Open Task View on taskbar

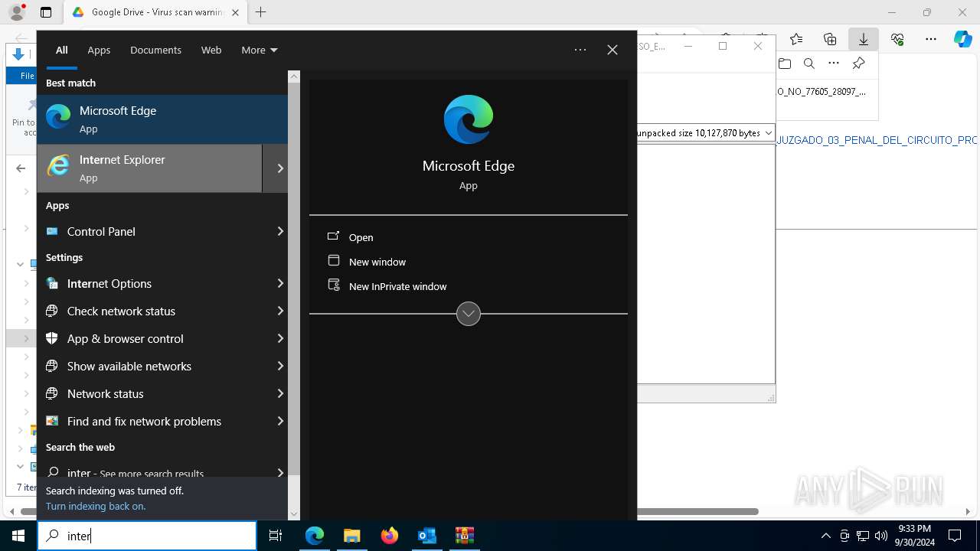pyautogui.click(x=276, y=536)
